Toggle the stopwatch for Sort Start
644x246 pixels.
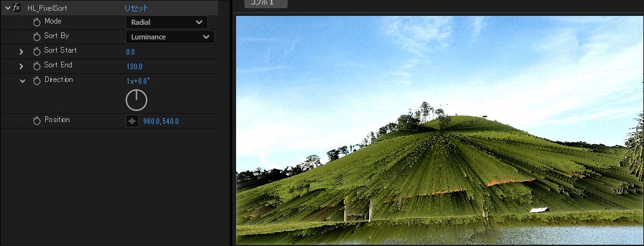pos(36,51)
